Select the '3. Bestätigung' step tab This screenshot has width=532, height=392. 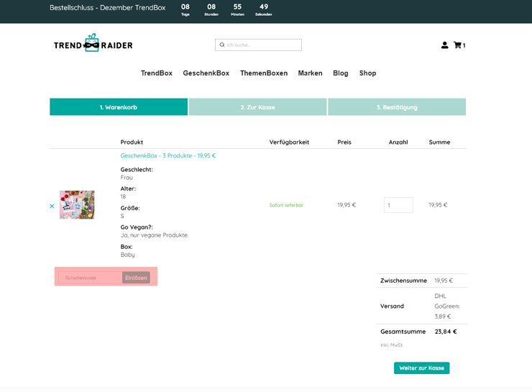(x=397, y=107)
